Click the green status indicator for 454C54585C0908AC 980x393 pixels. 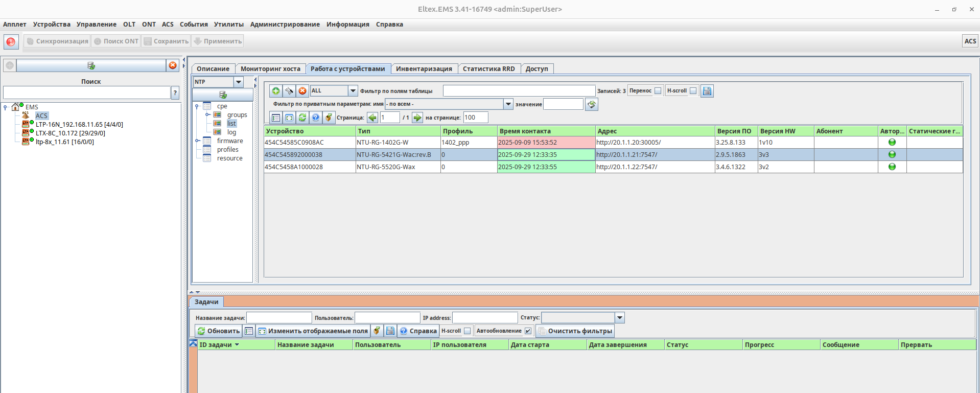(892, 143)
